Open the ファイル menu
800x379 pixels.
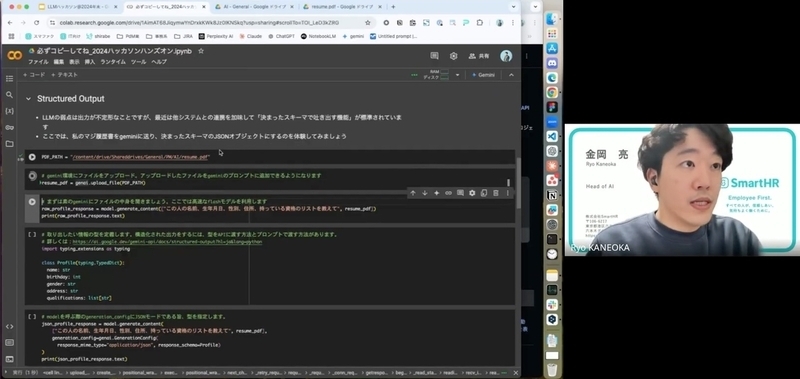[38, 62]
